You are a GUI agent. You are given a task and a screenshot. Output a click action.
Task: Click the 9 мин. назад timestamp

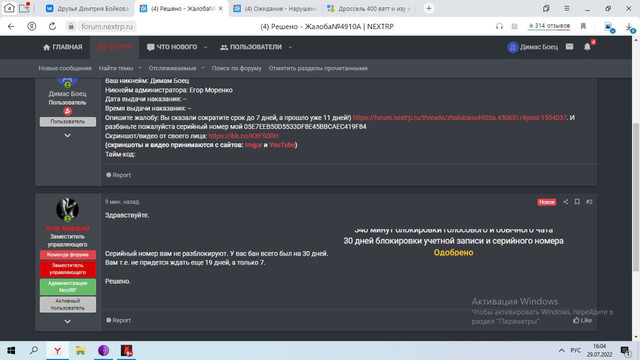click(x=122, y=202)
